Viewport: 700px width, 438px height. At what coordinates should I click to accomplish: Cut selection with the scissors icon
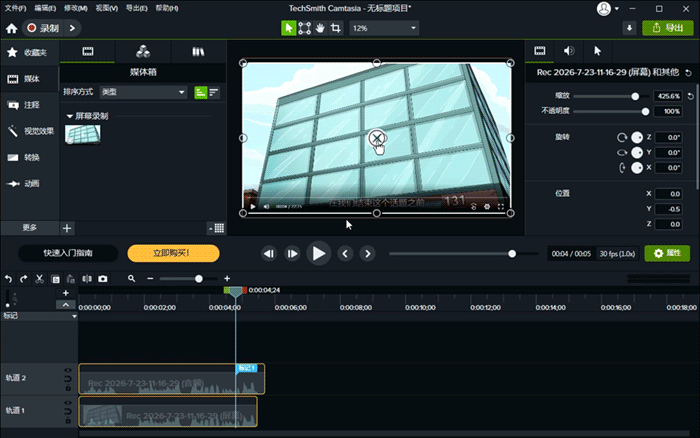point(39,279)
